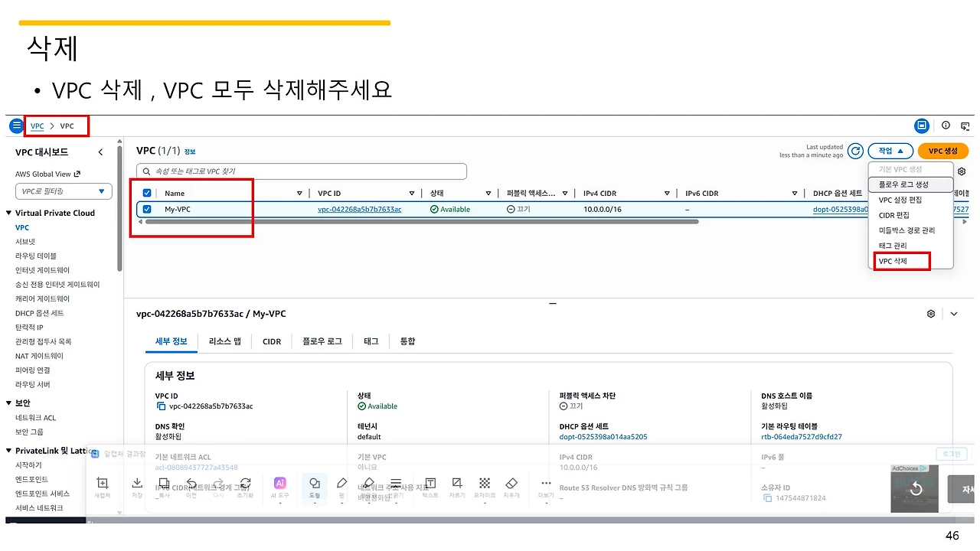Open the 'VPC로 필터링' dropdown
980x551 pixels.
pos(64,191)
